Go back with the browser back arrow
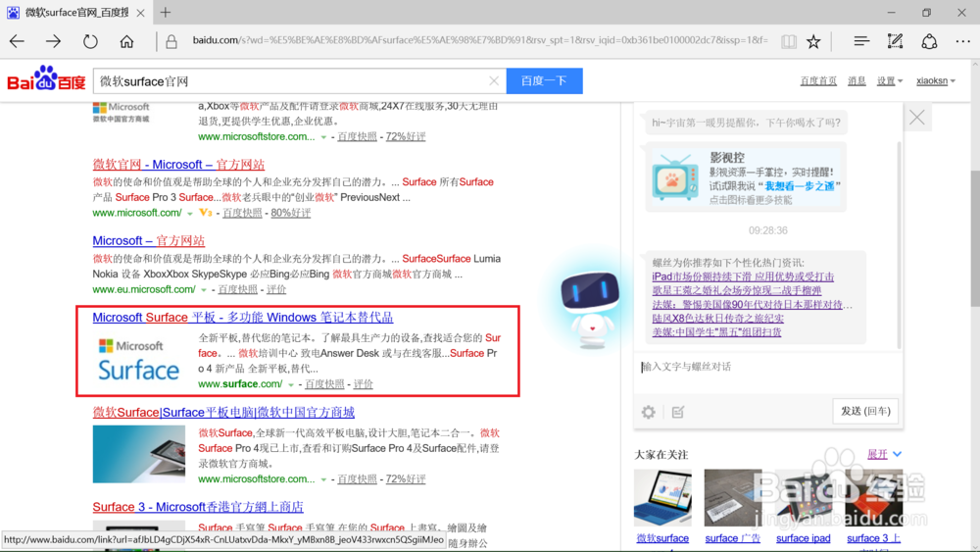 (x=17, y=41)
